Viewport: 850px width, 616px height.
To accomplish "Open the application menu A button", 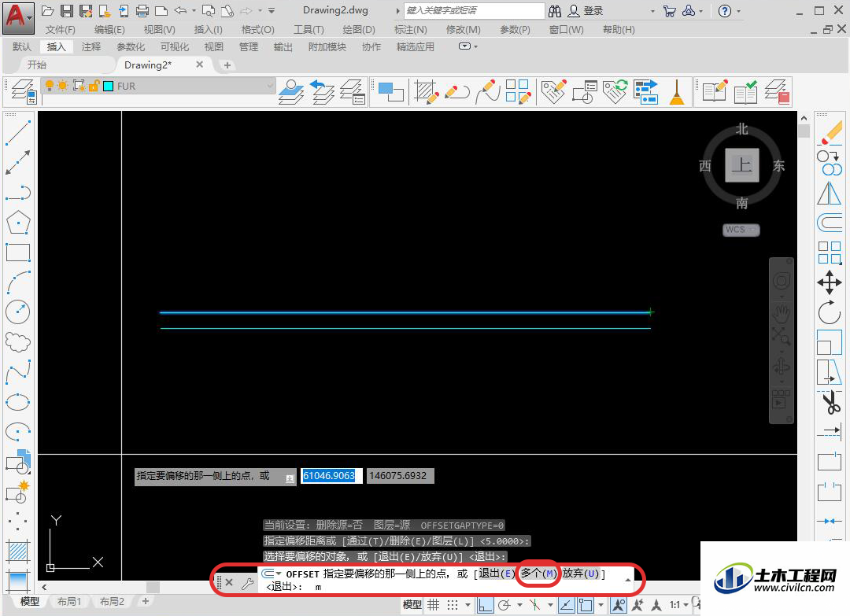I will pyautogui.click(x=18, y=17).
